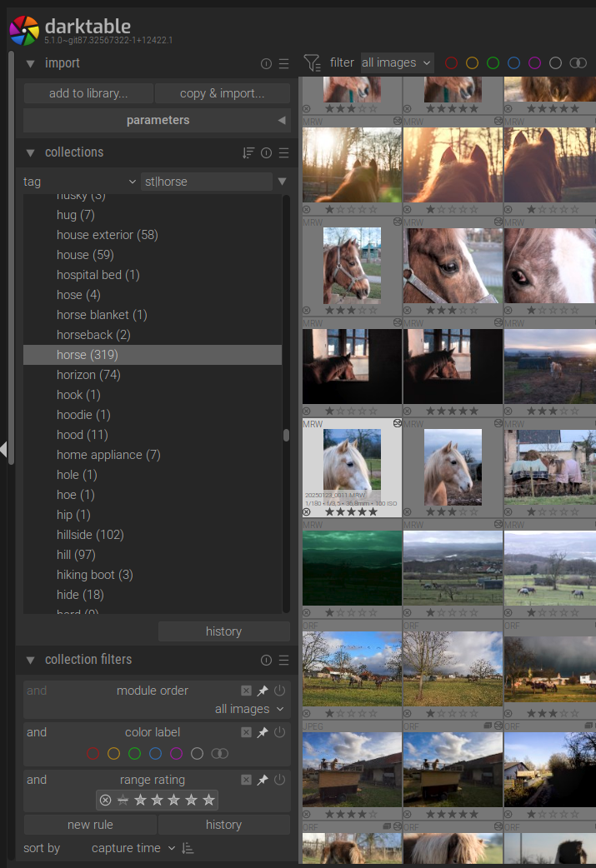Expand the import parameters section
Viewport: 596px width, 868px height.
158,120
